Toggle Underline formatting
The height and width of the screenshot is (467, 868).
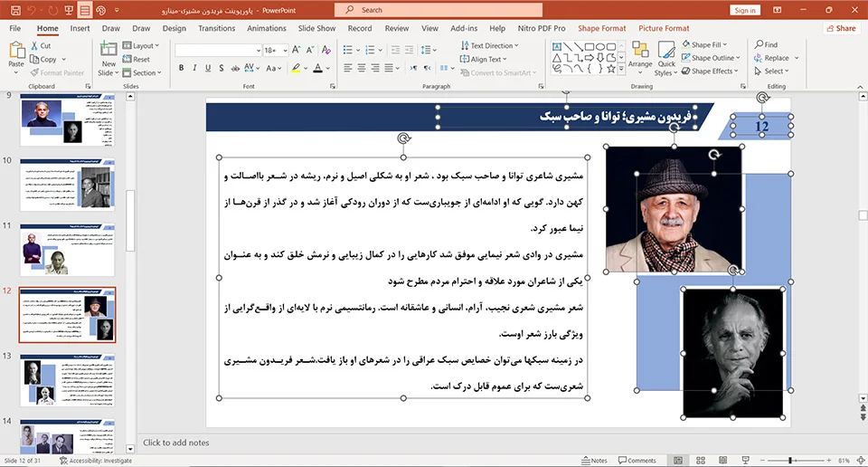[208, 68]
